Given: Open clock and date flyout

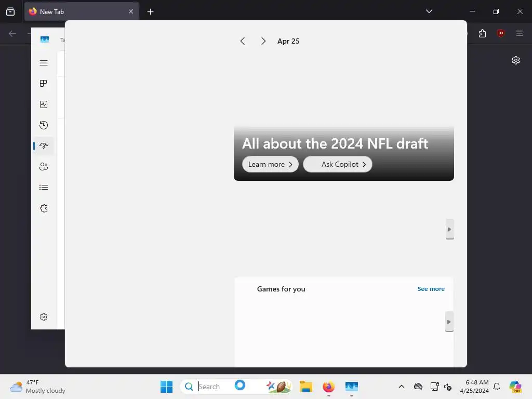Looking at the screenshot, I should click(474, 387).
